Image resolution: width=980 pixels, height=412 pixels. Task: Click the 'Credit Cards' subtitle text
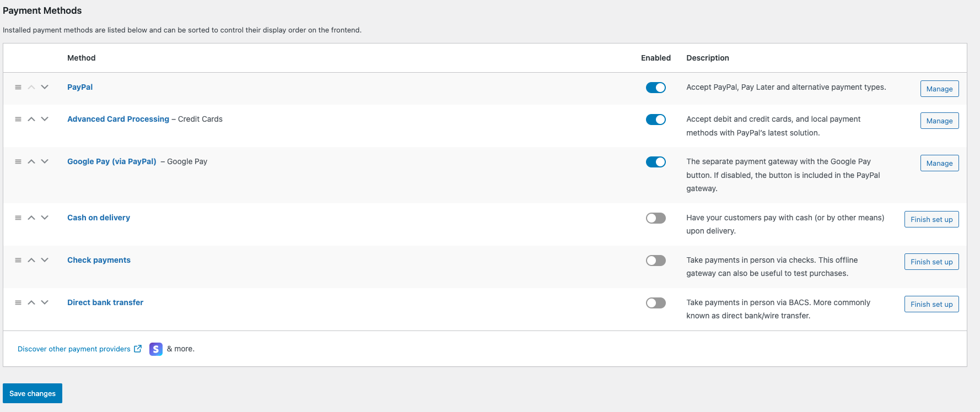coord(200,119)
